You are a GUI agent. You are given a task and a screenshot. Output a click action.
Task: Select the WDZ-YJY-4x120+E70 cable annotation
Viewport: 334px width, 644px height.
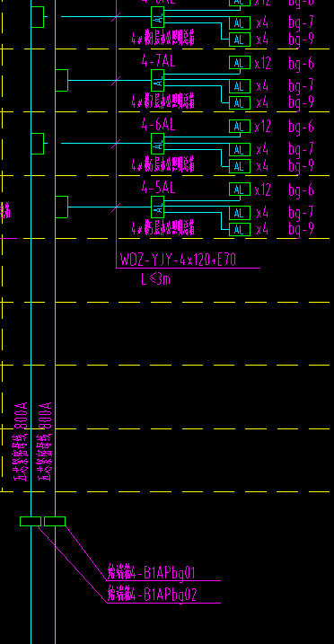(178, 260)
